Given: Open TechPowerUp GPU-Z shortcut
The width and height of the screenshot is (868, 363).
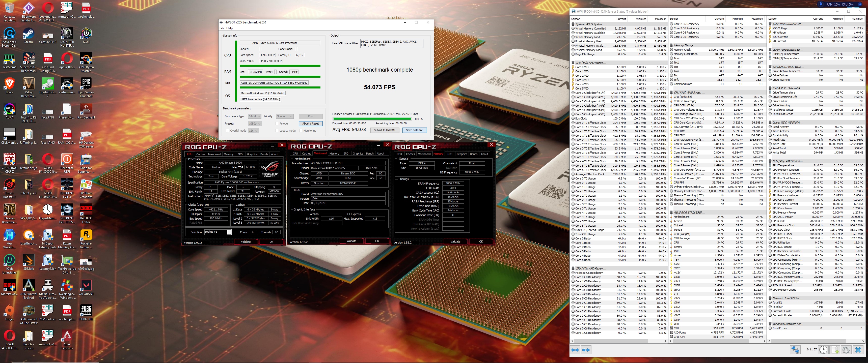Looking at the screenshot, I should pyautogui.click(x=67, y=265).
